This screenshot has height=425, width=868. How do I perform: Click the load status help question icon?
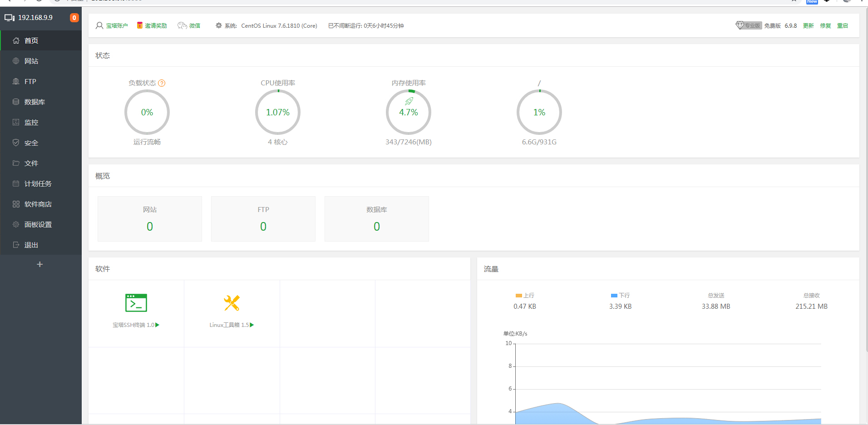[162, 83]
